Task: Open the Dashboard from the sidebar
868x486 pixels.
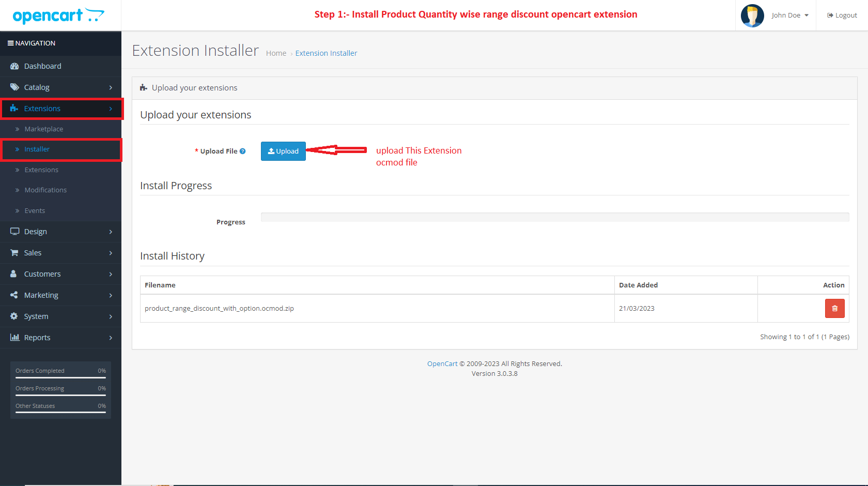Action: (x=14, y=66)
